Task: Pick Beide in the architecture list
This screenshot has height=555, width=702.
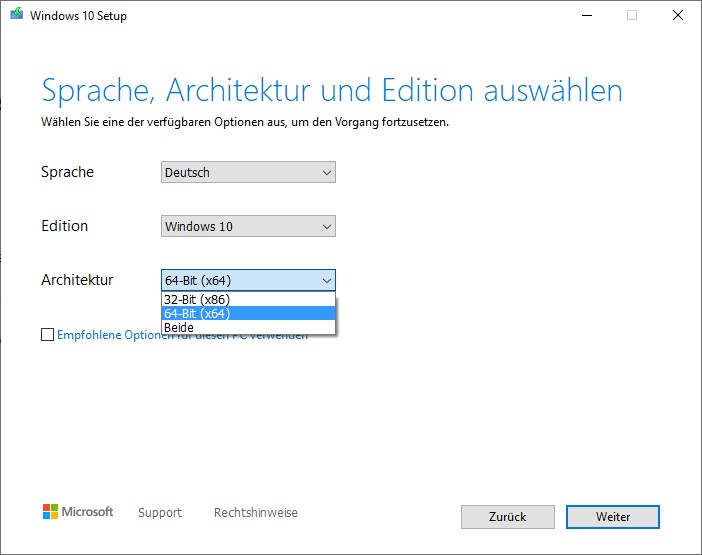Action: click(x=248, y=327)
